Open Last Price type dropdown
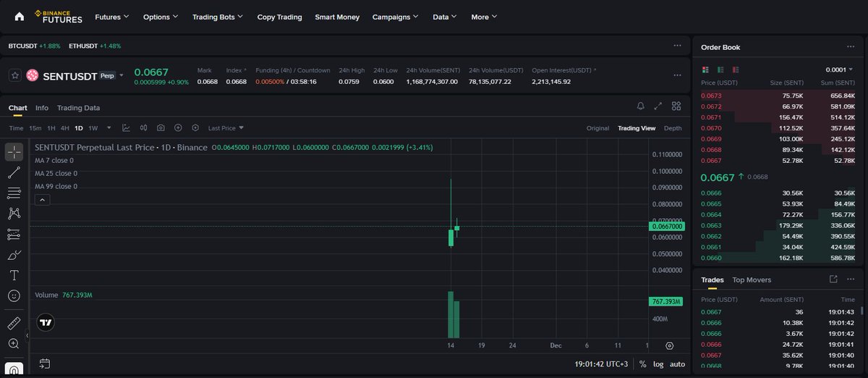The height and width of the screenshot is (378, 868). [x=226, y=128]
